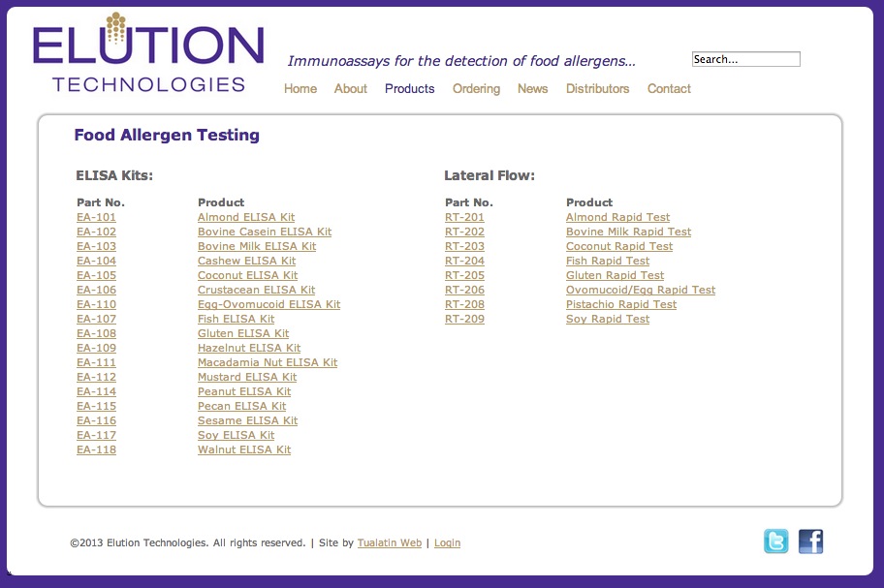
Task: Open part number EA-110 link
Action: pos(96,305)
